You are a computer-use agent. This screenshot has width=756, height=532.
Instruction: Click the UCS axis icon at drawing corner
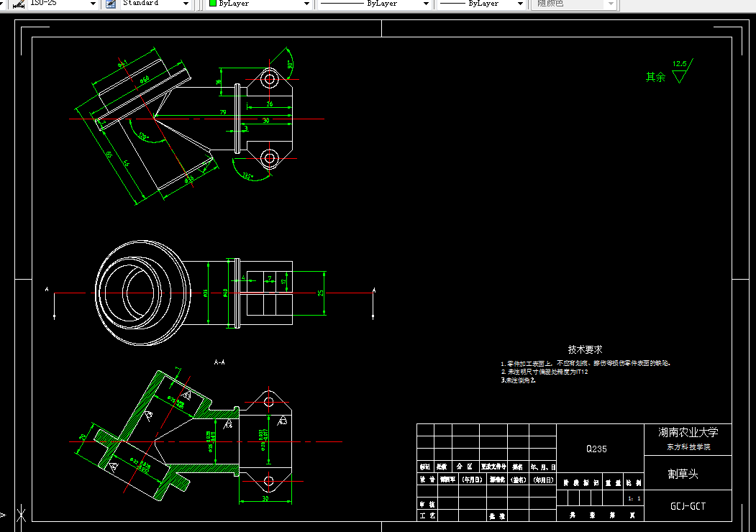click(21, 515)
